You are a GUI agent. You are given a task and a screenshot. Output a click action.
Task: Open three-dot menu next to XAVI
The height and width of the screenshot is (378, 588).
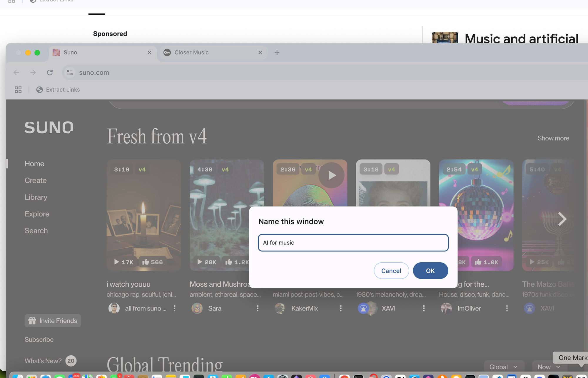pyautogui.click(x=424, y=308)
